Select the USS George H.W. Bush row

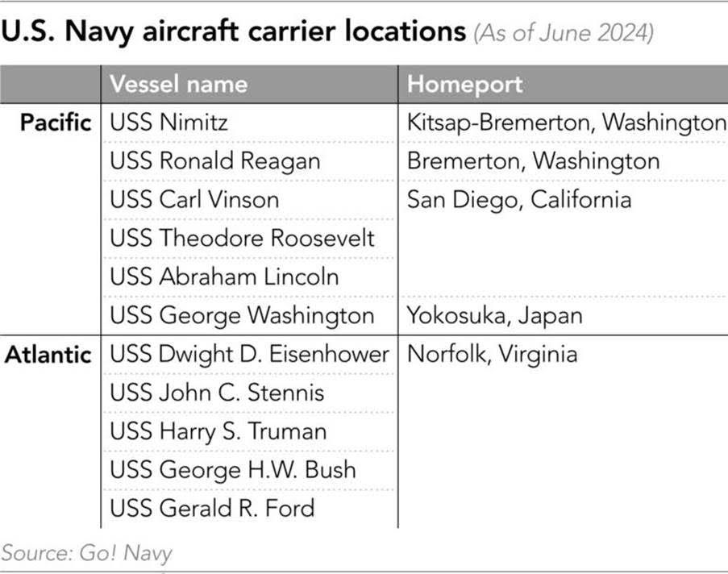[232, 469]
